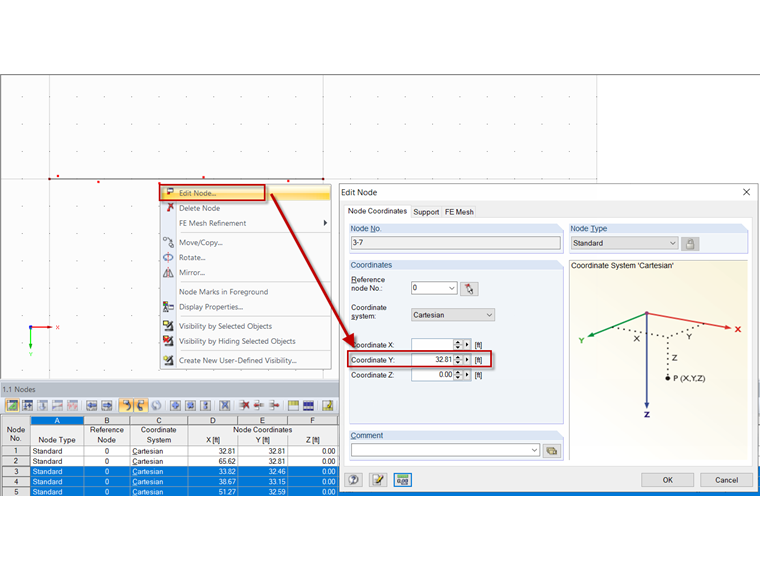Viewport: 760px width, 570px height.
Task: Click the blue striped table icon
Action: coord(308,405)
